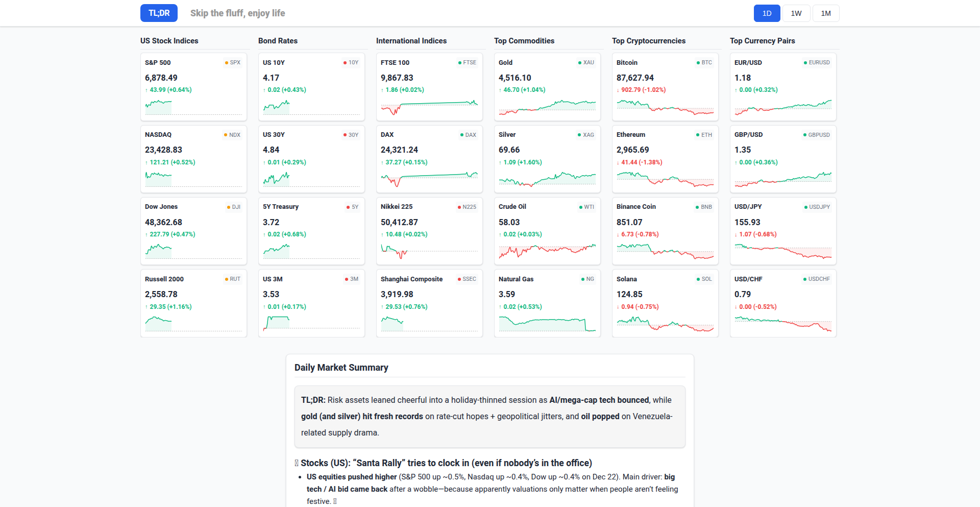Click the Solana price sparkline chart
Viewport: 980px width, 507px height.
(x=665, y=324)
